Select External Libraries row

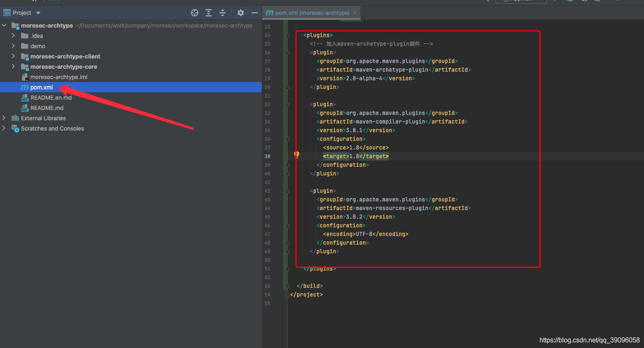[131, 118]
